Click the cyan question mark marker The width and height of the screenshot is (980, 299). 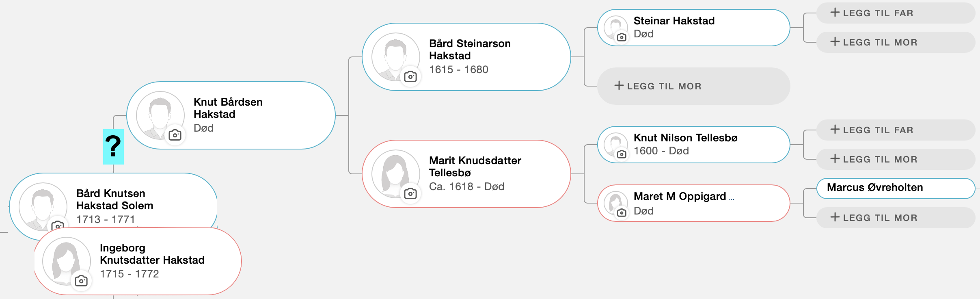(x=113, y=147)
